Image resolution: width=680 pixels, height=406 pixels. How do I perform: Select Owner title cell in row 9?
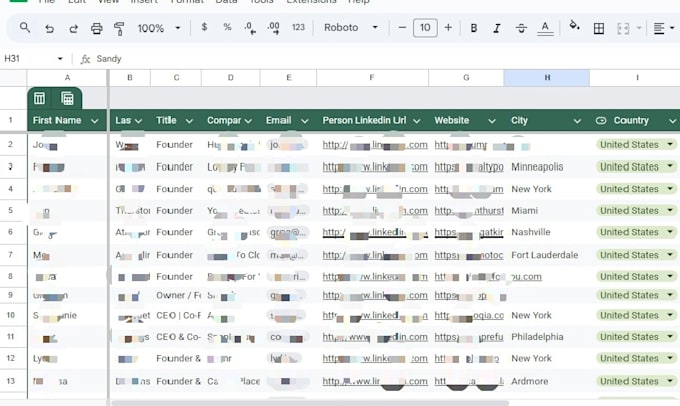(176, 295)
